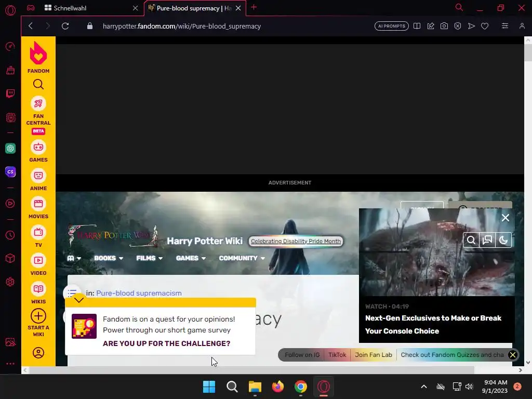
Task: Click Follow on IG link
Action: click(302, 355)
